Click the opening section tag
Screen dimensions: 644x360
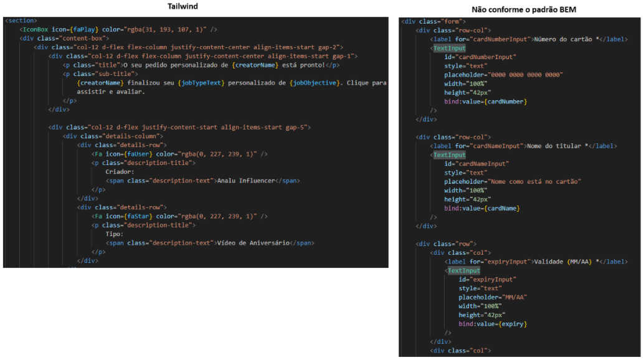click(x=21, y=21)
